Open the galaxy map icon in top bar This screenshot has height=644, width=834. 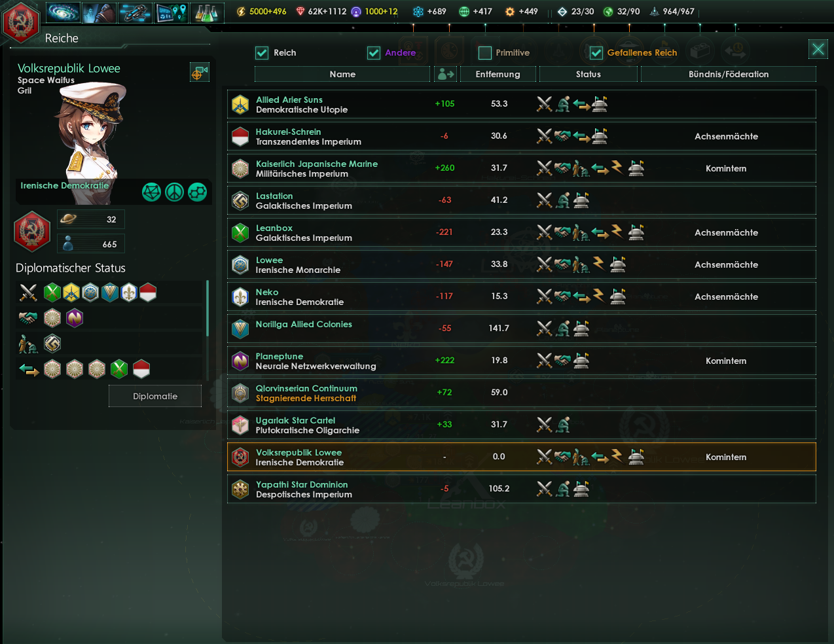pos(63,12)
